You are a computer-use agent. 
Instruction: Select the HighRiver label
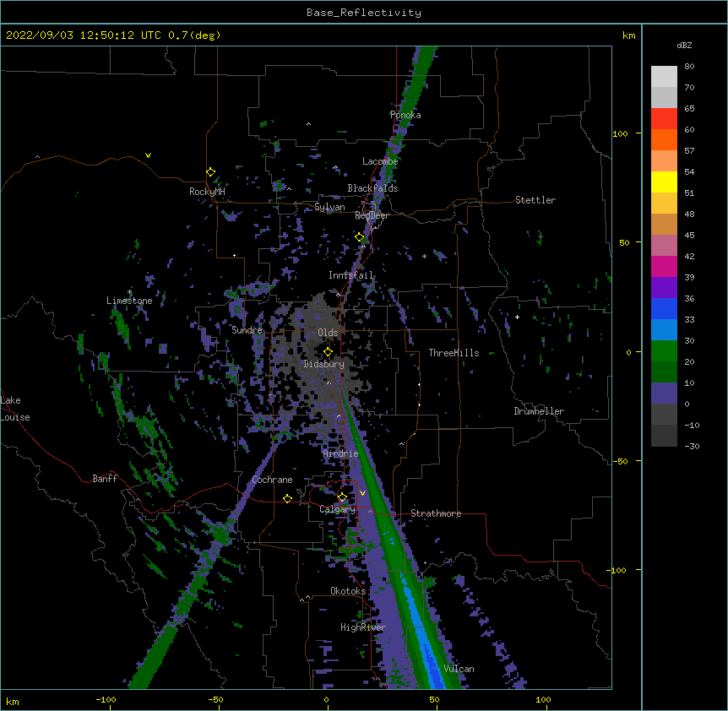(363, 627)
